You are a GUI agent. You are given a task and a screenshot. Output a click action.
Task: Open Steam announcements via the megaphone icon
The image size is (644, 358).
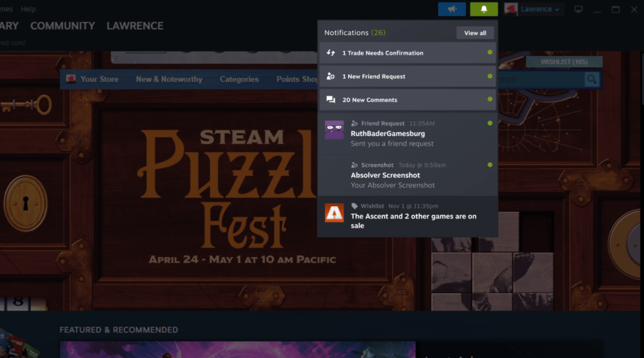click(452, 9)
